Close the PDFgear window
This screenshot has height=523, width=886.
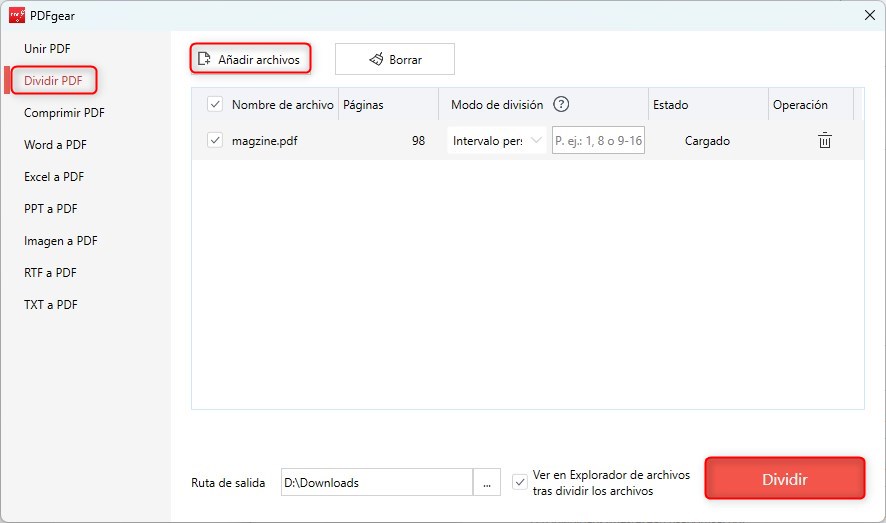(x=868, y=14)
